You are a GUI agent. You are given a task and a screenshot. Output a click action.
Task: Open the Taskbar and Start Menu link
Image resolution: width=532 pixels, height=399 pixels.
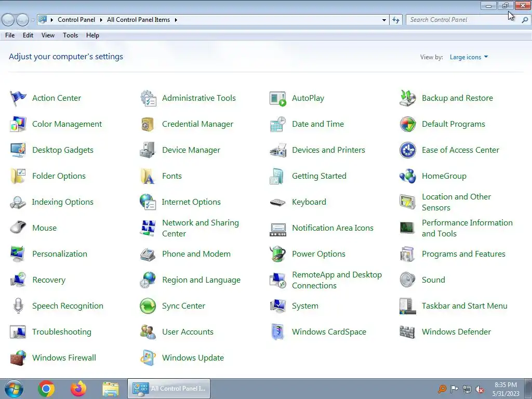[x=464, y=306]
